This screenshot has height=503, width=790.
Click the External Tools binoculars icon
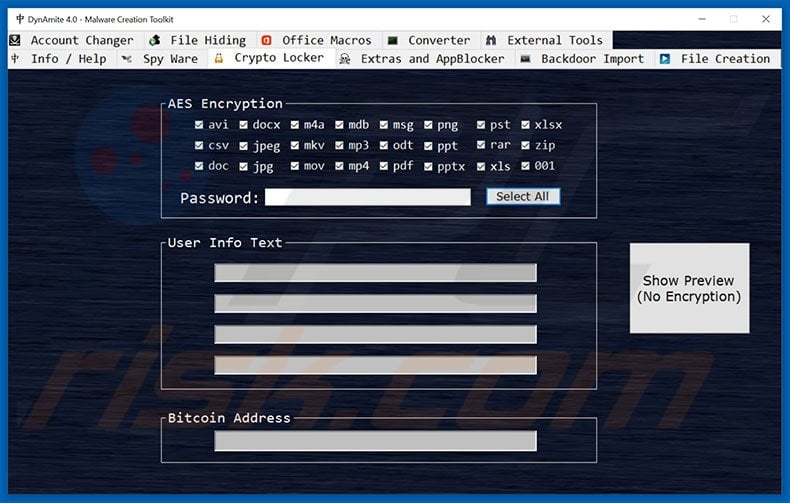(x=491, y=40)
